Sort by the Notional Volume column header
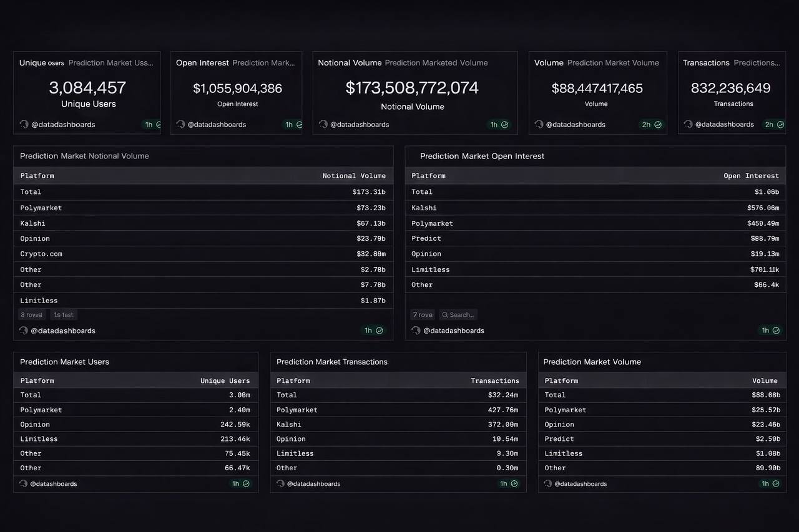The height and width of the screenshot is (532, 799). click(353, 176)
